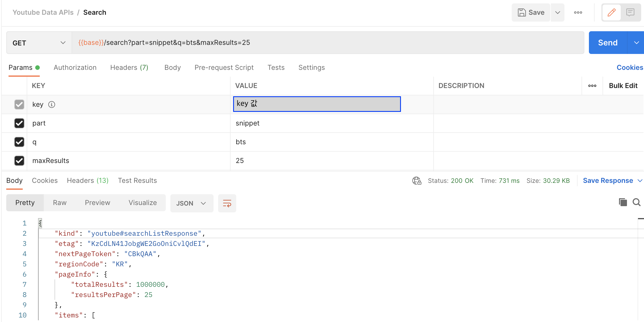Open the Raw response view tab
Screen dimensions: 644x322
60,203
